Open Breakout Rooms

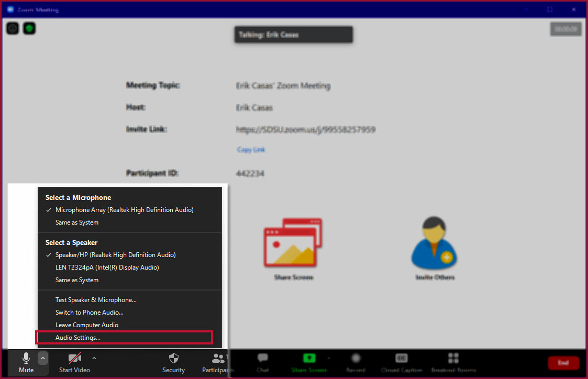click(x=453, y=362)
